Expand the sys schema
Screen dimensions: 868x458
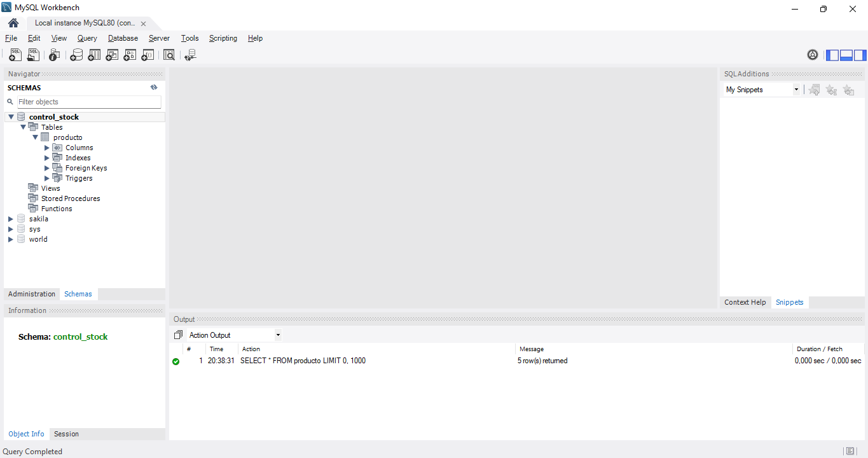coord(10,229)
